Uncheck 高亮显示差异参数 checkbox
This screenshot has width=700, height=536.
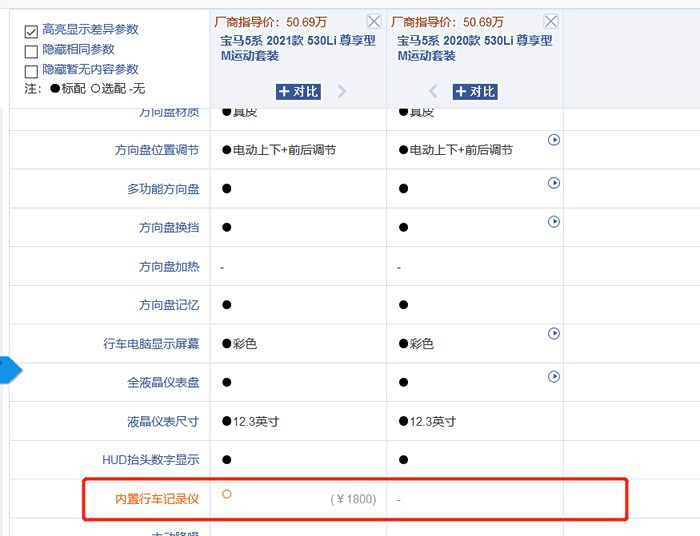[x=31, y=31]
